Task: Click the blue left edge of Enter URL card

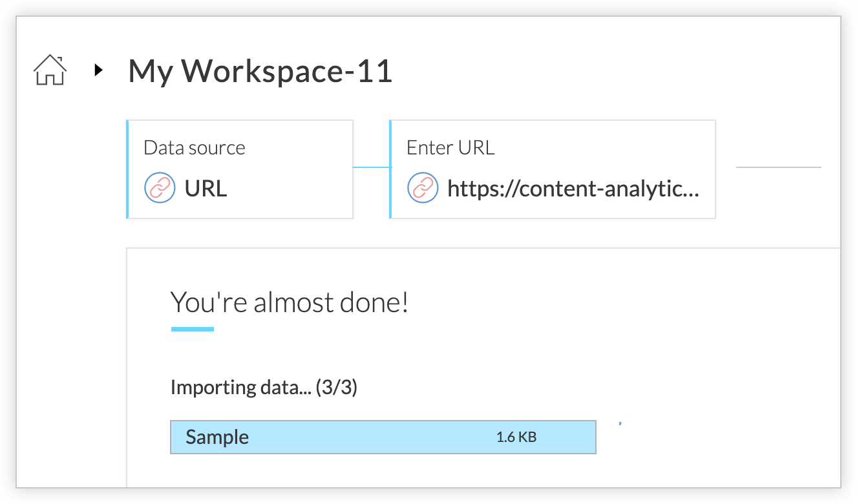Action: point(390,169)
